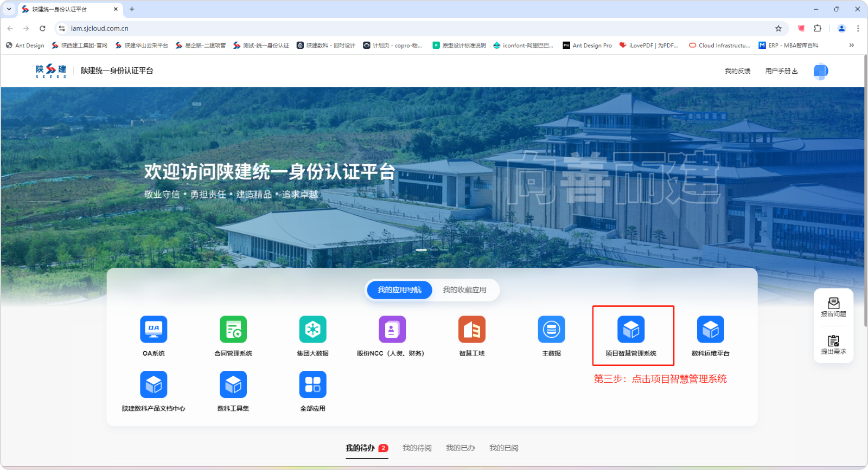Click 项目智慧管理系统 icon
This screenshot has height=470, width=868.
[631, 330]
